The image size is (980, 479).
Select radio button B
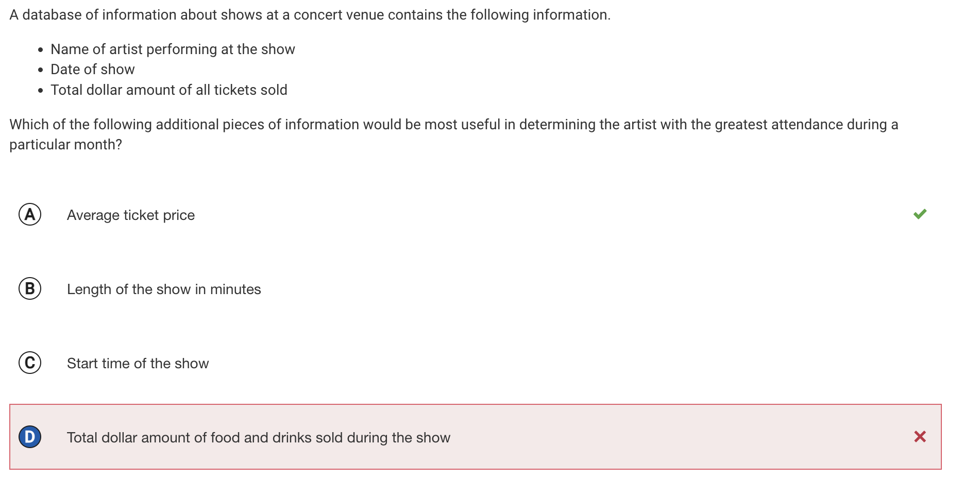pos(30,288)
